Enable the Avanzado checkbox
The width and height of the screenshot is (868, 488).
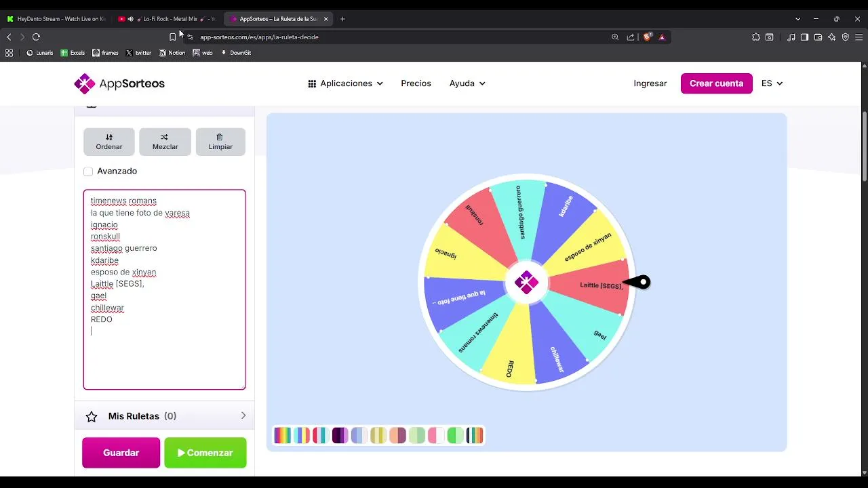click(88, 171)
